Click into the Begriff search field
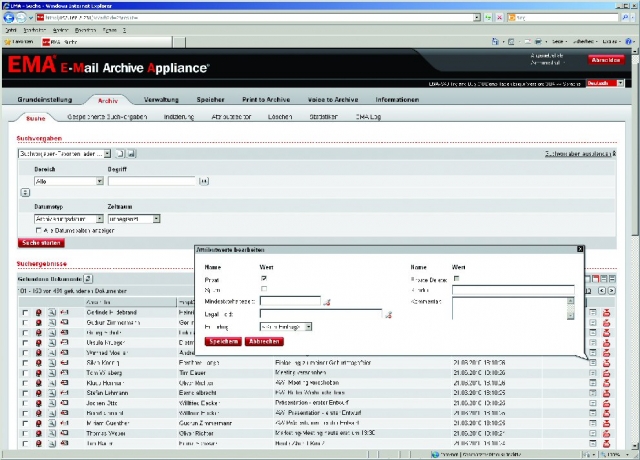Image resolution: width=640 pixels, height=460 pixels. coord(152,181)
